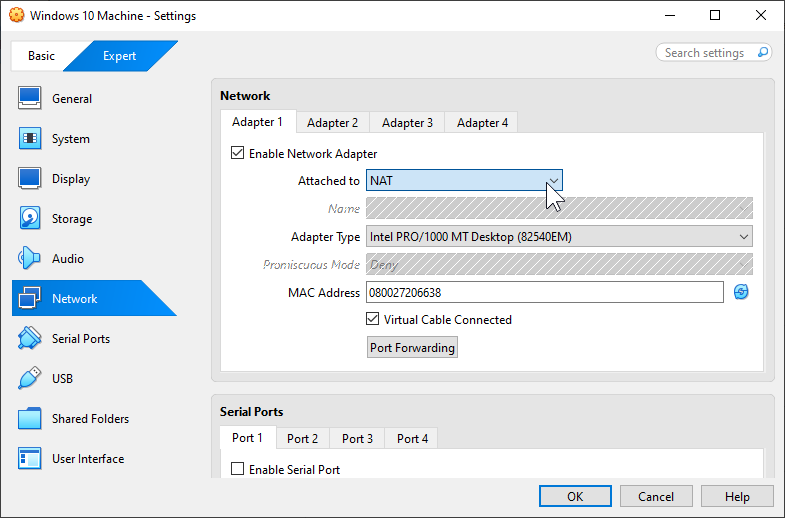The width and height of the screenshot is (785, 518).
Task: Click the Serial Ports sidebar label
Action: [x=81, y=338]
